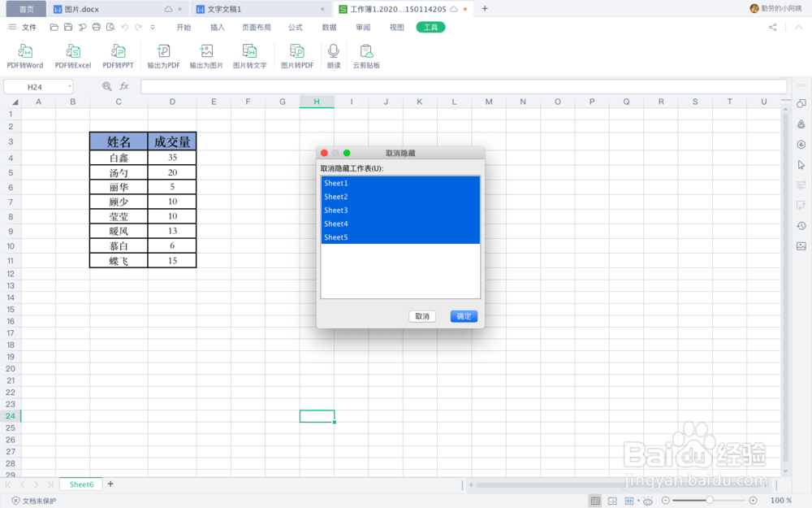812x508 pixels.
Task: Click the print preview icon
Action: 110,27
